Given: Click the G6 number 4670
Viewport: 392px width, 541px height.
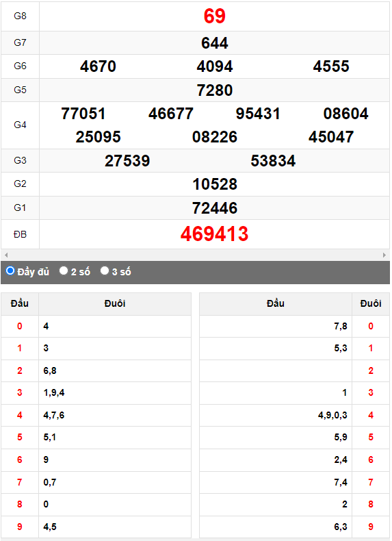Looking at the screenshot, I should point(98,66).
